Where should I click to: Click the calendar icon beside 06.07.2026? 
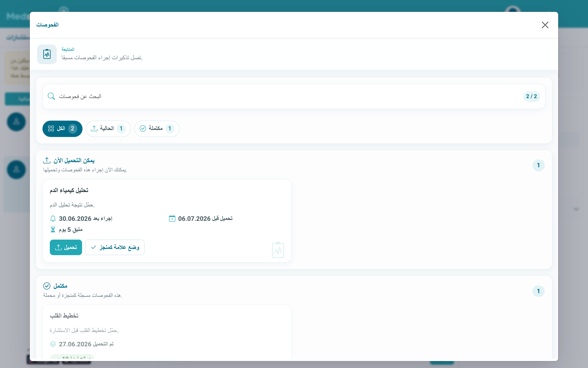pos(172,219)
